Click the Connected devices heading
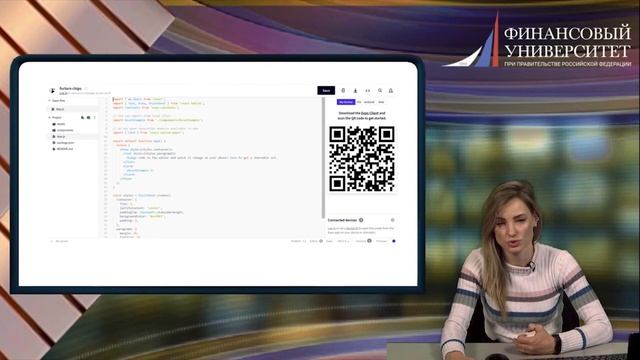640x360 pixels. point(342,220)
